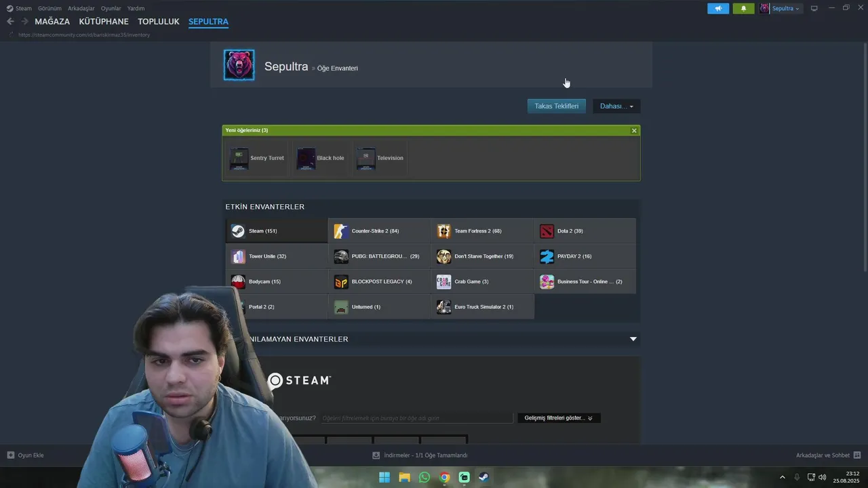This screenshot has width=868, height=488.
Task: Open Don't Starve Together inventory icon
Action: [443, 256]
